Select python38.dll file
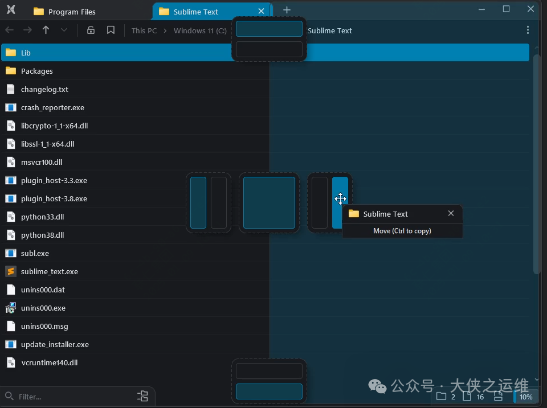547x408 pixels. coord(265,235)
